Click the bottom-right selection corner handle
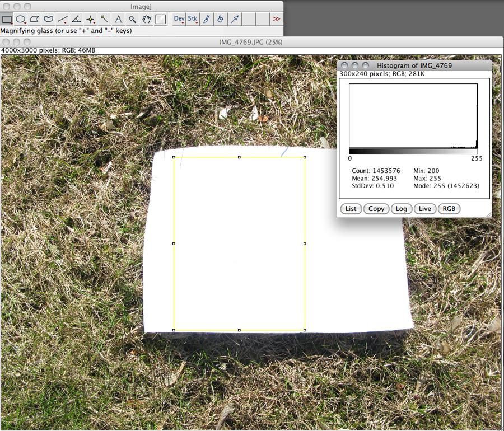504x431 pixels. [305, 330]
